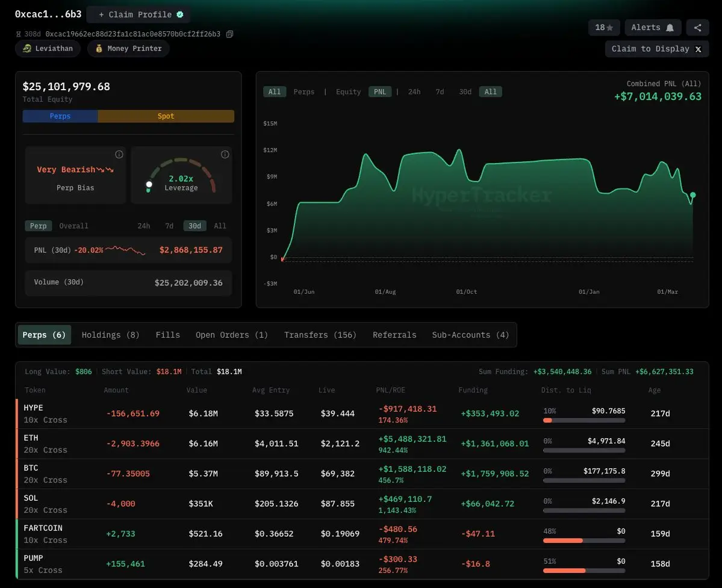Open the Transfers (156) tab
Screen dimensions: 722x588
[x=320, y=335]
